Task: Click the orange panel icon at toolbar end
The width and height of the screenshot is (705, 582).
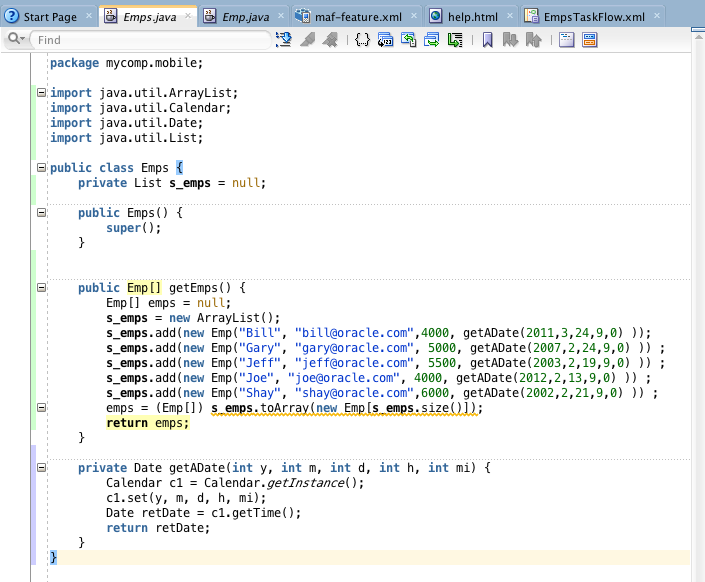Action: coord(590,40)
